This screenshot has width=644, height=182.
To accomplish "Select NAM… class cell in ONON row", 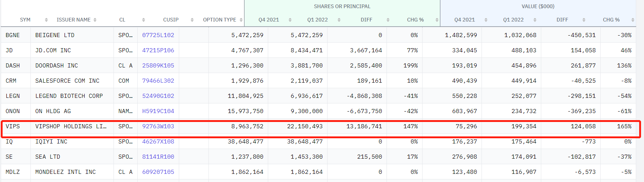I will coord(125,111).
